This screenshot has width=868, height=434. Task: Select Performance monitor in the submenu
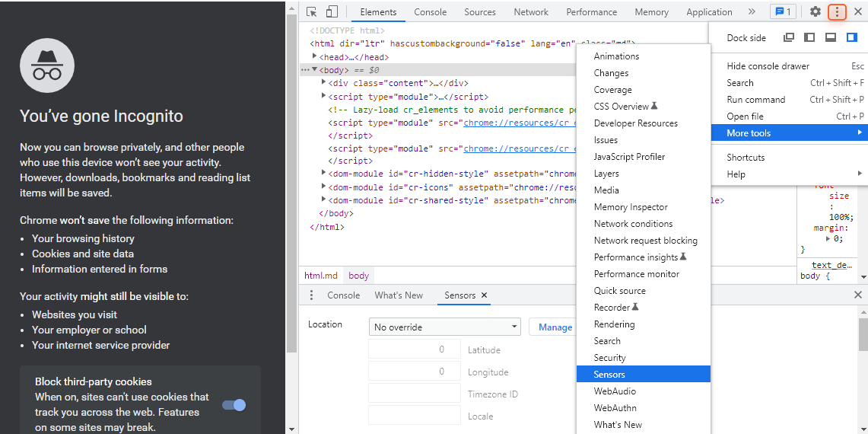click(x=644, y=274)
